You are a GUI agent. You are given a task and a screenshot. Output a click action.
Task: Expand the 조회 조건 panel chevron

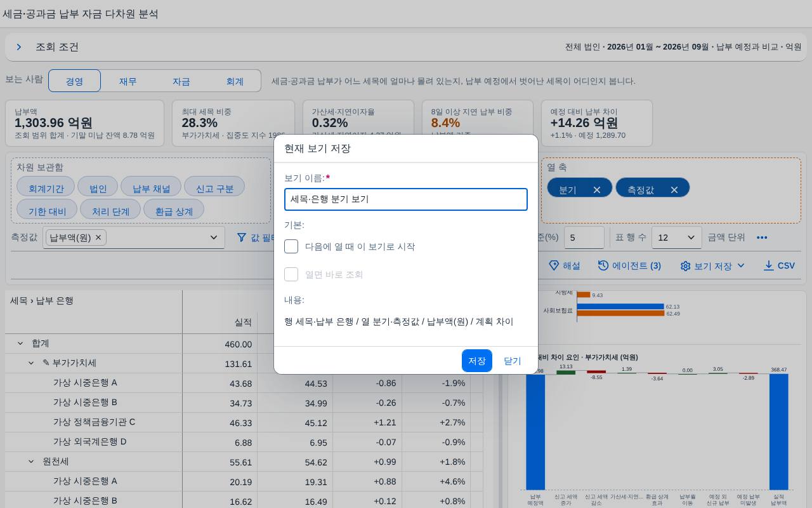[x=19, y=47]
